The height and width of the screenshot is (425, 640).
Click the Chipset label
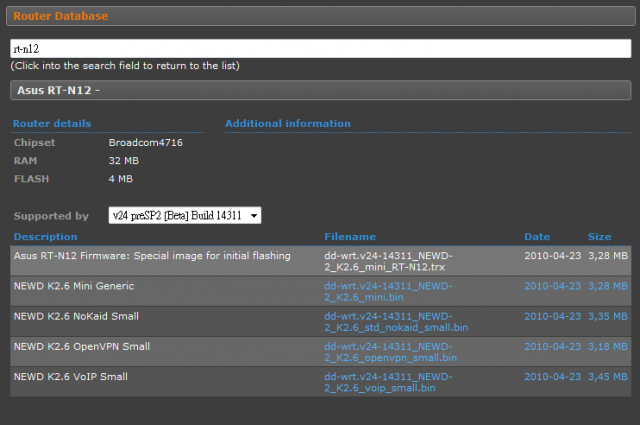point(34,142)
